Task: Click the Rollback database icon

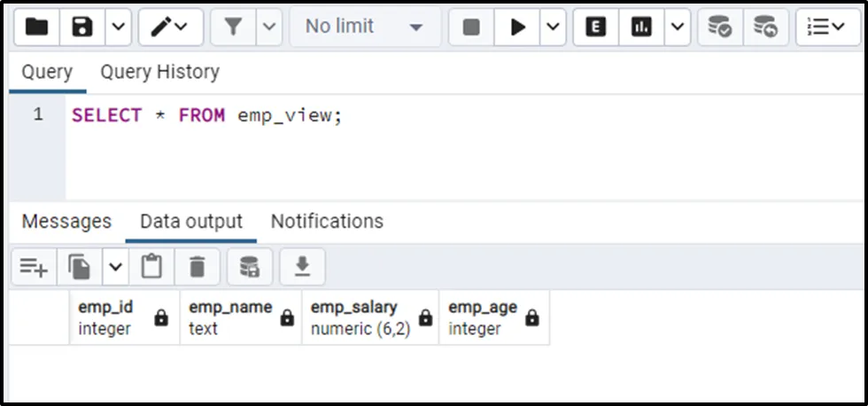Action: pos(765,27)
